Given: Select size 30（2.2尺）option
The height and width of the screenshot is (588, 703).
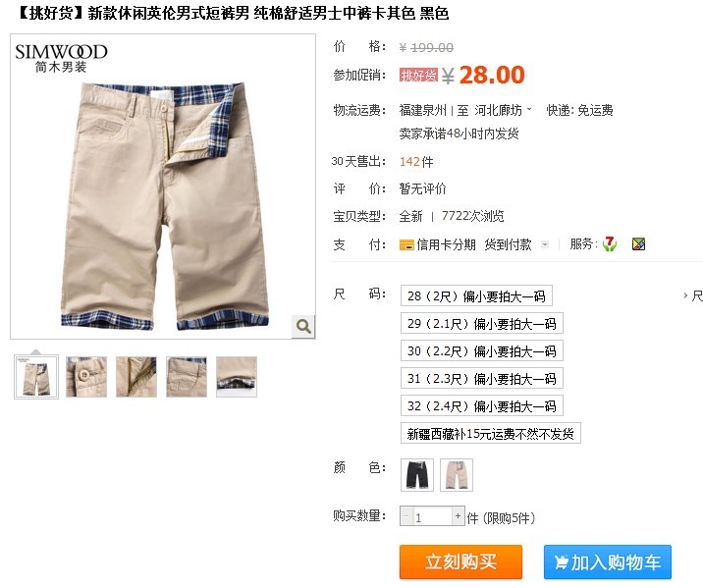Looking at the screenshot, I should click(x=481, y=350).
